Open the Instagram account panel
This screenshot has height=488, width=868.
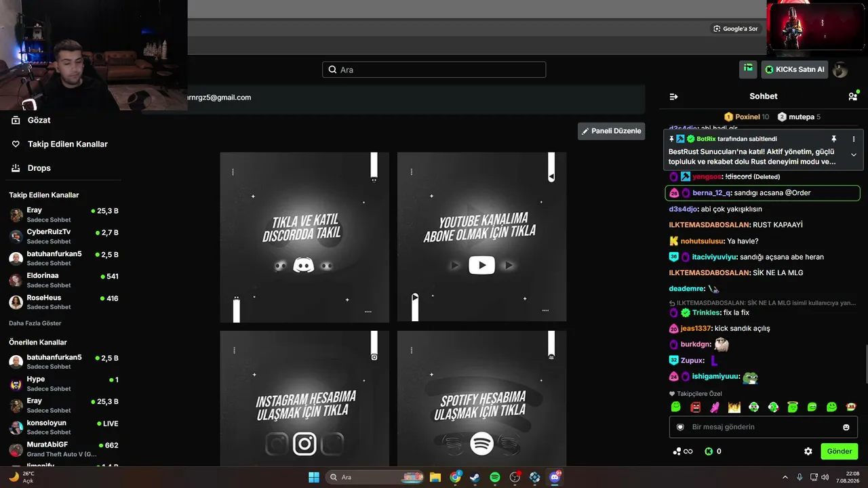(x=304, y=399)
